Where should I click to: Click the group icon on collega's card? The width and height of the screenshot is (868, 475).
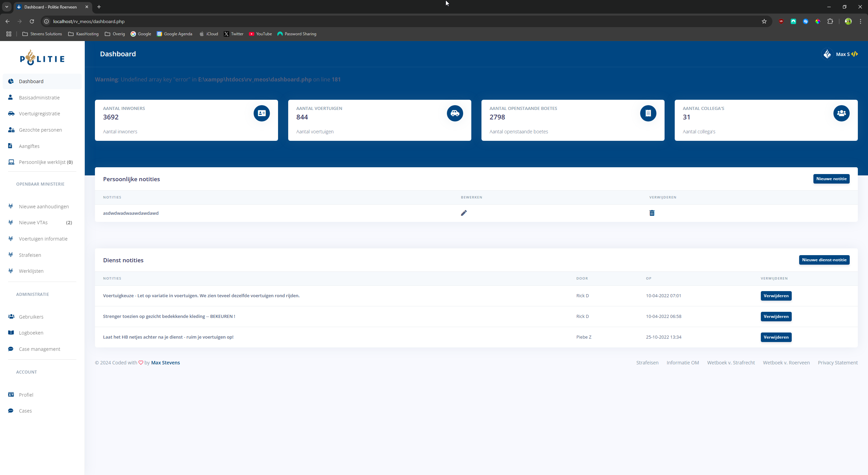point(841,113)
